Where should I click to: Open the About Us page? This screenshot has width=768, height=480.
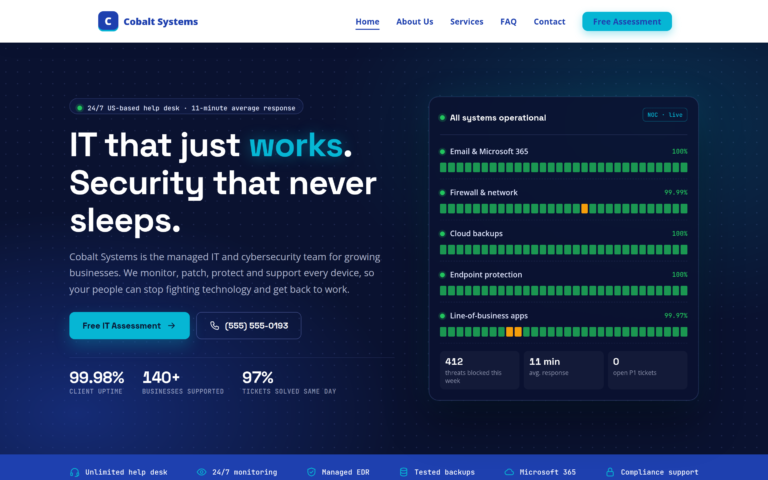click(414, 22)
